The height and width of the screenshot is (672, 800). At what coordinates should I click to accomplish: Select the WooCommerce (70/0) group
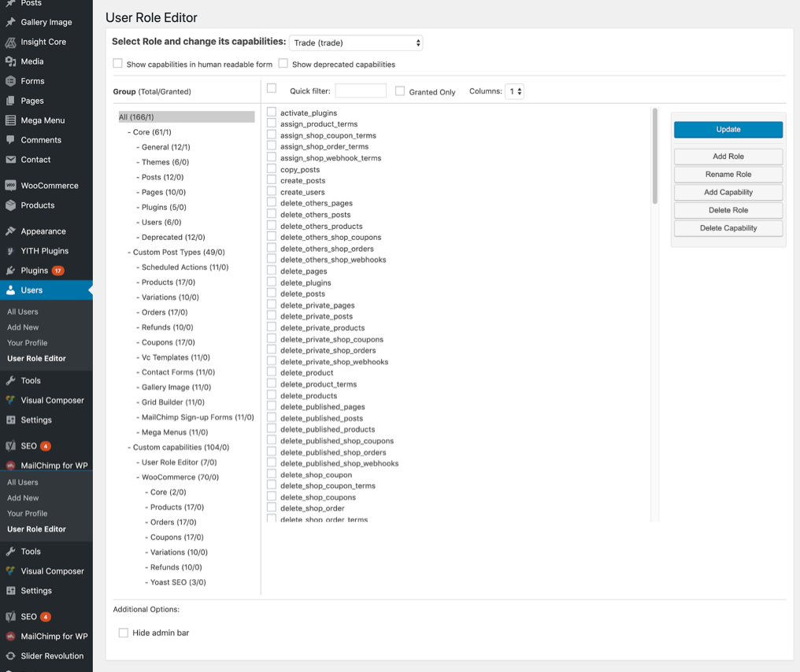pyautogui.click(x=180, y=477)
